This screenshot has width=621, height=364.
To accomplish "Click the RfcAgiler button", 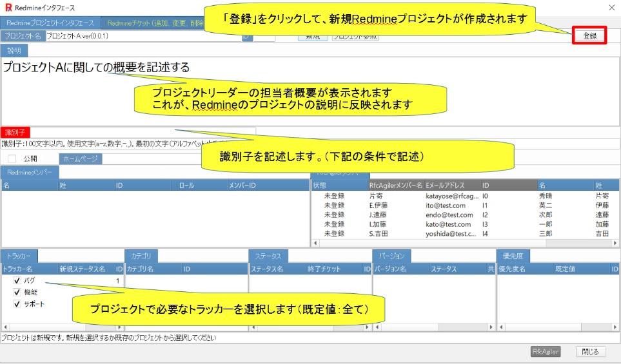I will (x=546, y=352).
